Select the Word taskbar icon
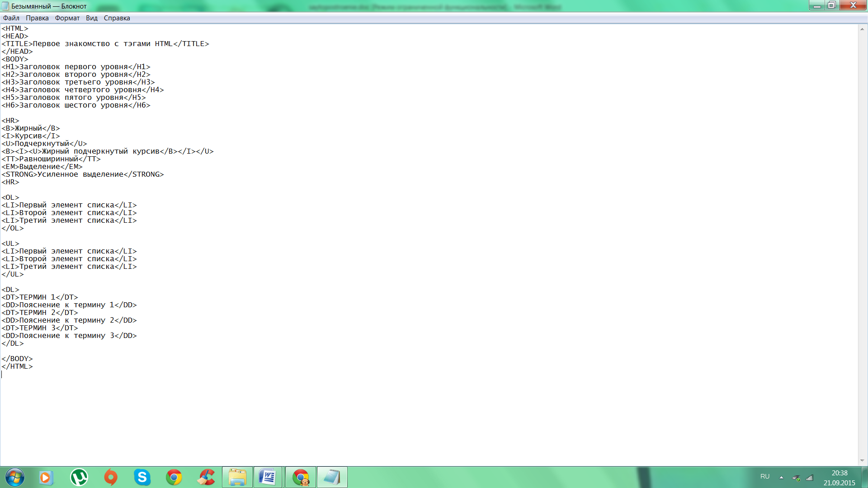 pos(268,477)
